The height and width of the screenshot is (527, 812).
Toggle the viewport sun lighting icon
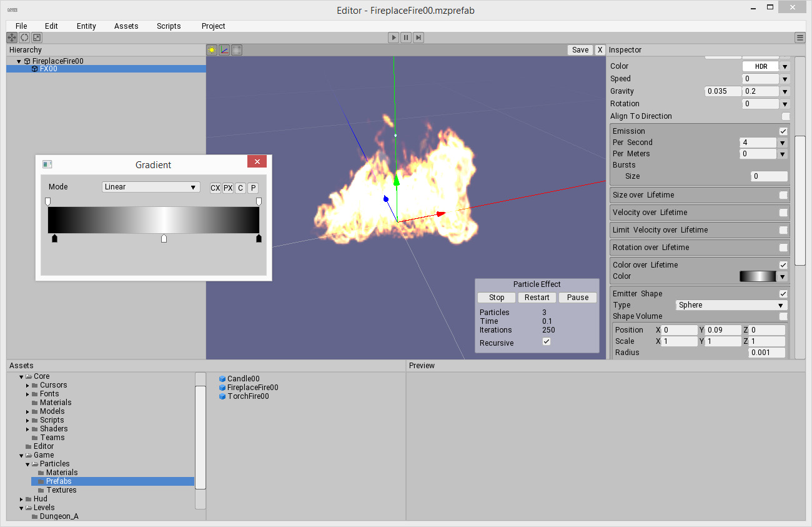pyautogui.click(x=212, y=50)
